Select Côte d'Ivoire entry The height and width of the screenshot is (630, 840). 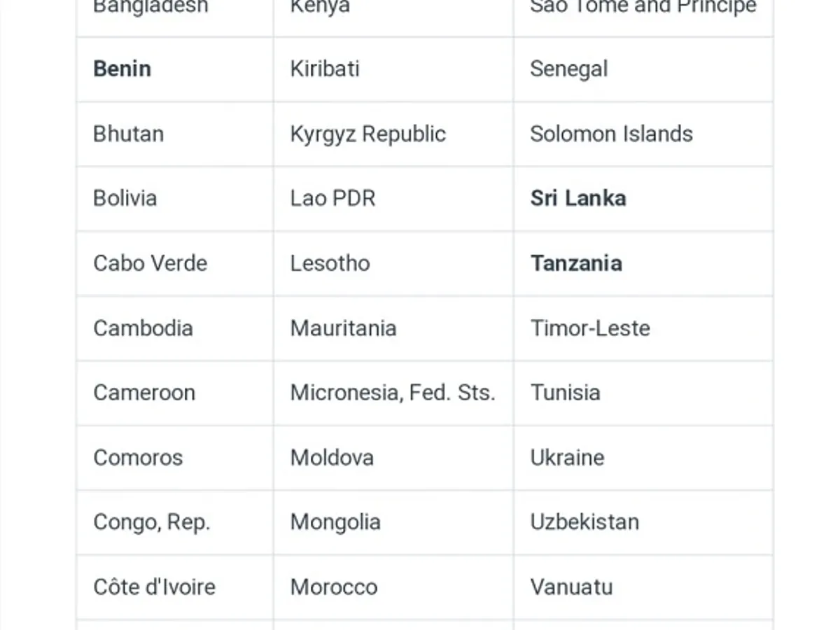pos(154,587)
